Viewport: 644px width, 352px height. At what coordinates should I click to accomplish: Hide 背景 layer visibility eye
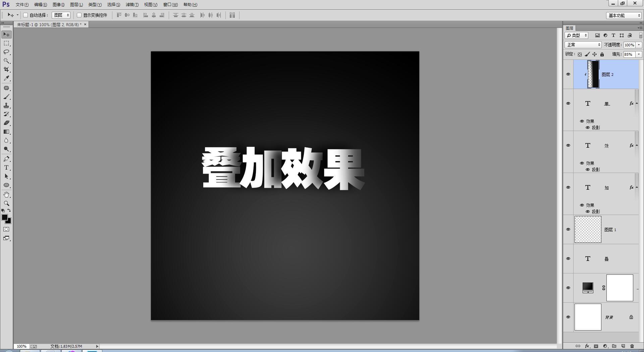point(568,317)
